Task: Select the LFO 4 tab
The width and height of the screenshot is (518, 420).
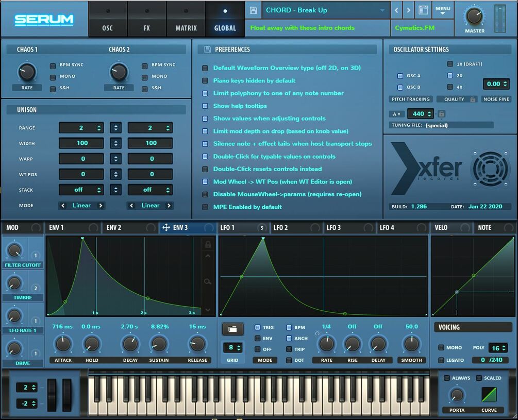Action: tap(403, 227)
